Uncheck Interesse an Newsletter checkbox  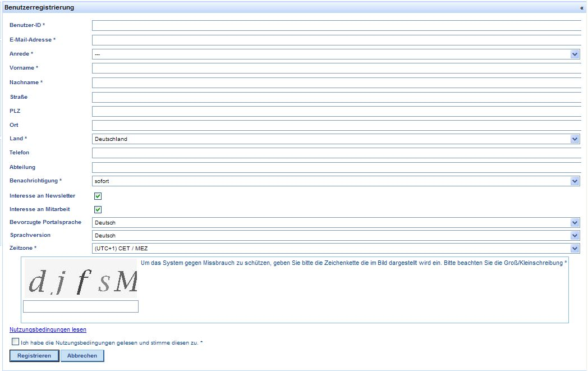pos(98,196)
